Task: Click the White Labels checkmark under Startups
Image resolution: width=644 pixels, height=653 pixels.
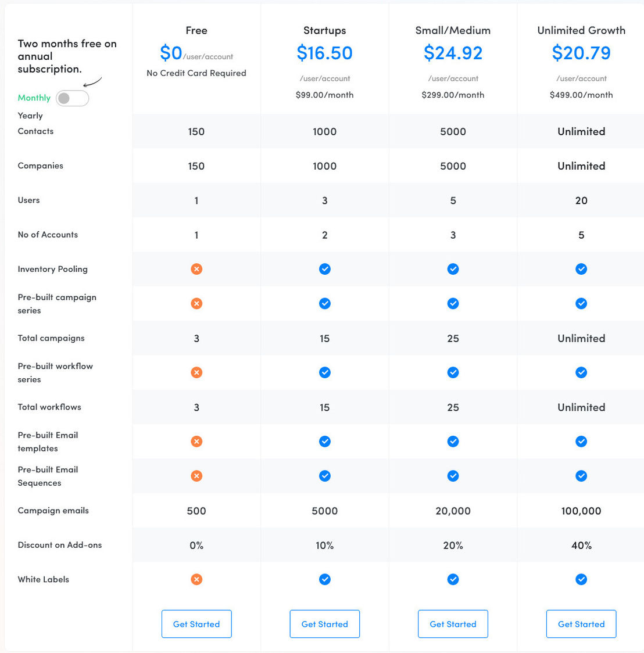Action: click(x=325, y=579)
